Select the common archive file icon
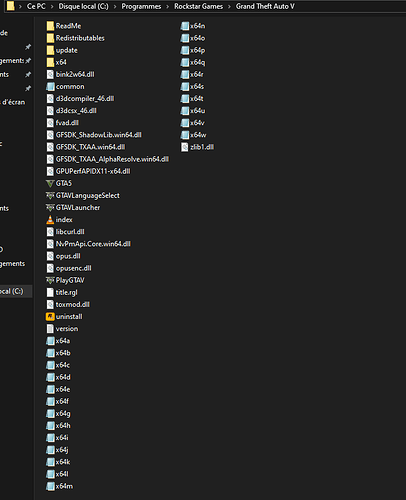406x500 pixels. (50, 87)
